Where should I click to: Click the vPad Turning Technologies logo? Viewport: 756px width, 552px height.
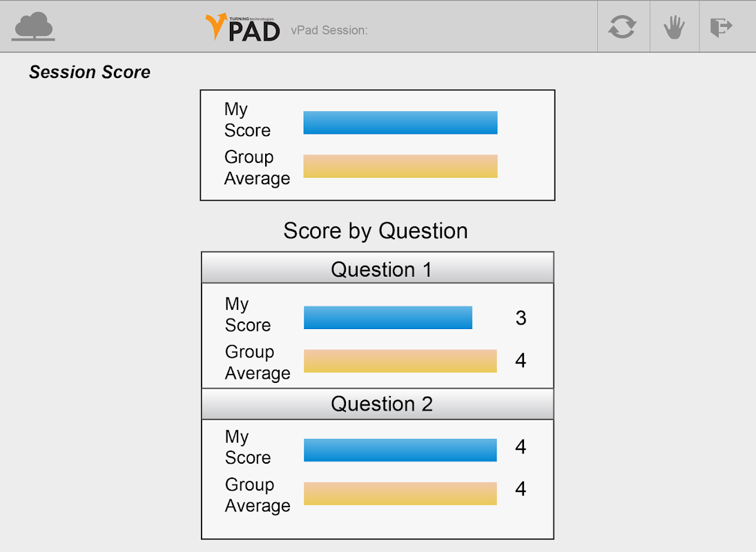coord(242,28)
